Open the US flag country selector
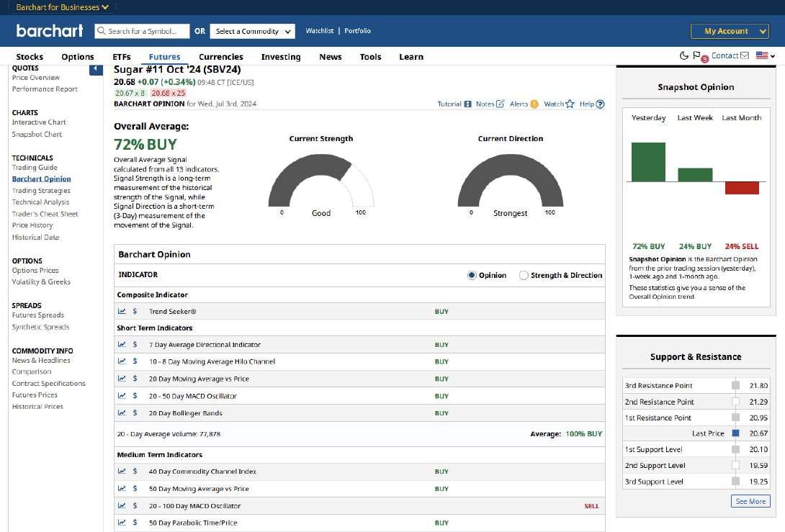 point(766,55)
